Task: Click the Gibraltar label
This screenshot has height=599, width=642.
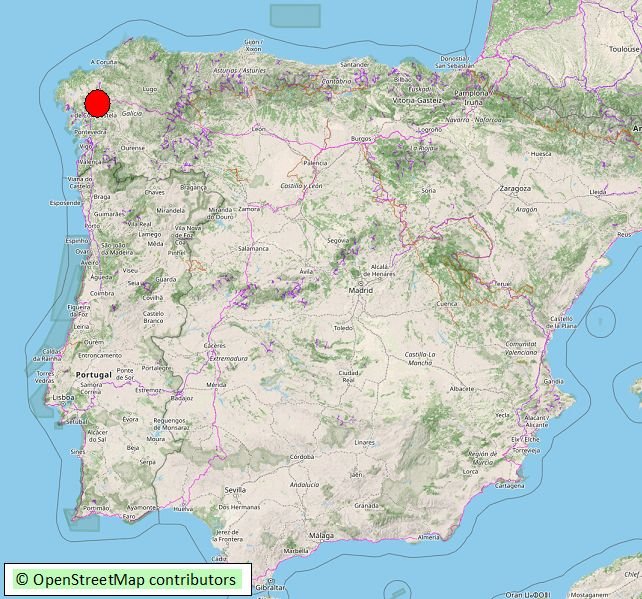Action: (x=270, y=588)
